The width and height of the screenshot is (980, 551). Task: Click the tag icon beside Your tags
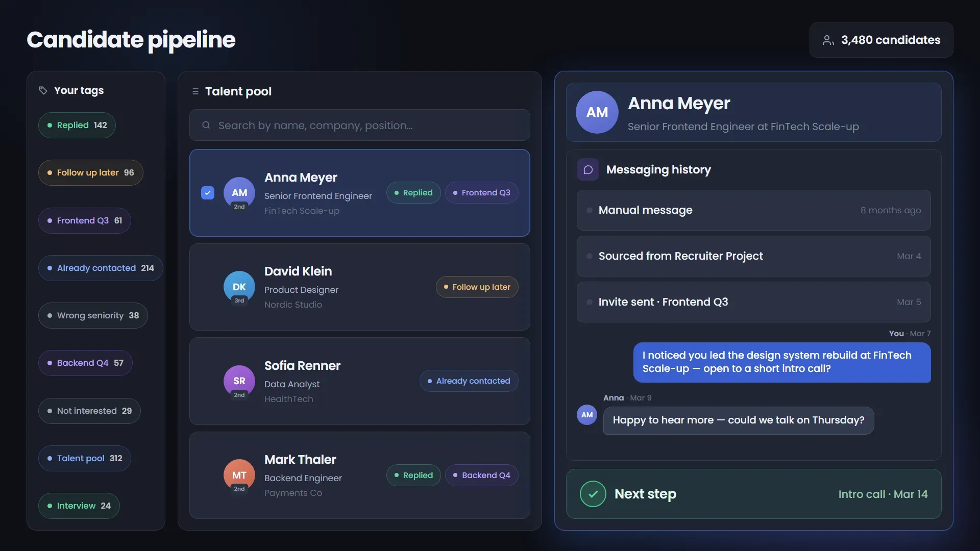pyautogui.click(x=43, y=90)
